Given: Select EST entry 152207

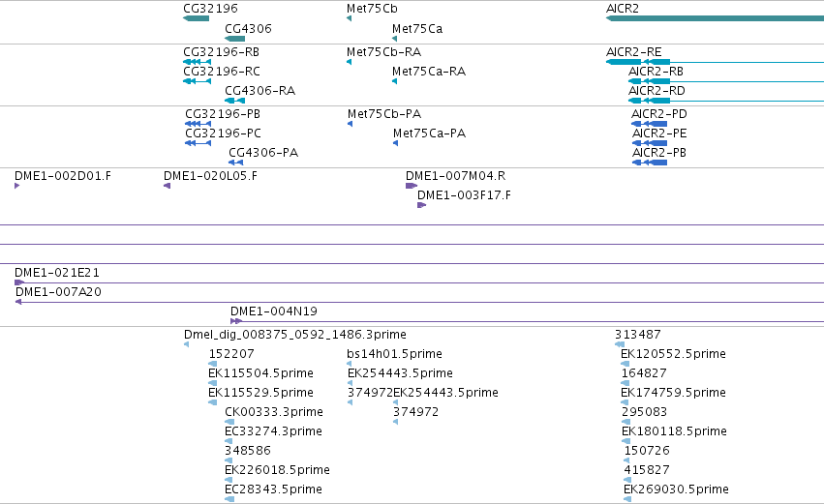Looking at the screenshot, I should (x=231, y=354).
